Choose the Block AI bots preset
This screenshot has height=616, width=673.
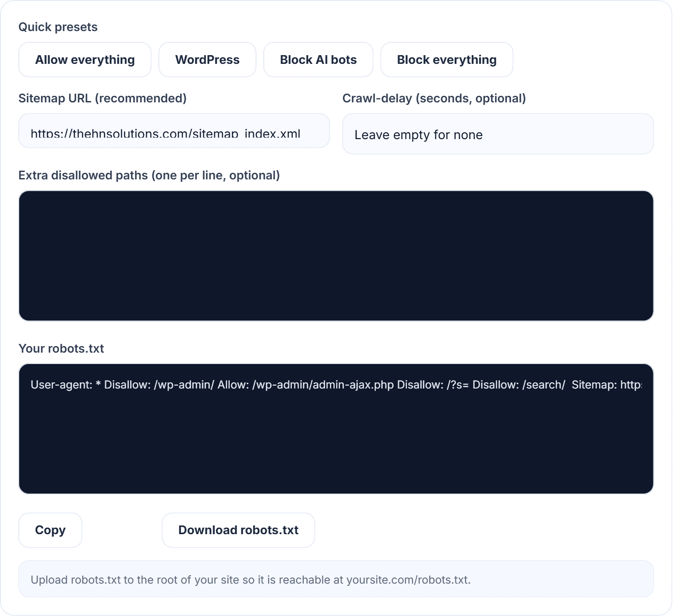pyautogui.click(x=318, y=59)
